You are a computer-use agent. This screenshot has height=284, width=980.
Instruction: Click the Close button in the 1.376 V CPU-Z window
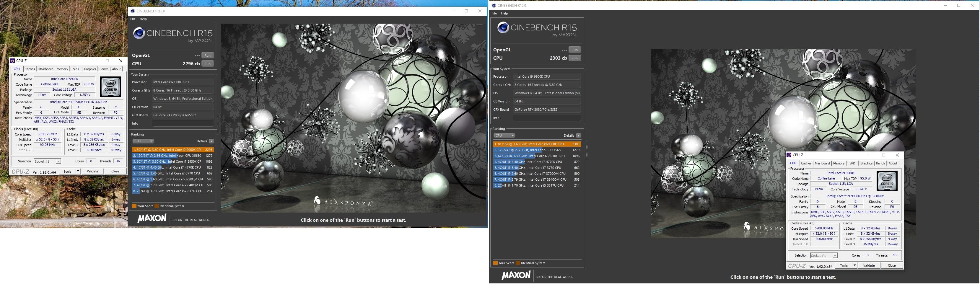(892, 266)
